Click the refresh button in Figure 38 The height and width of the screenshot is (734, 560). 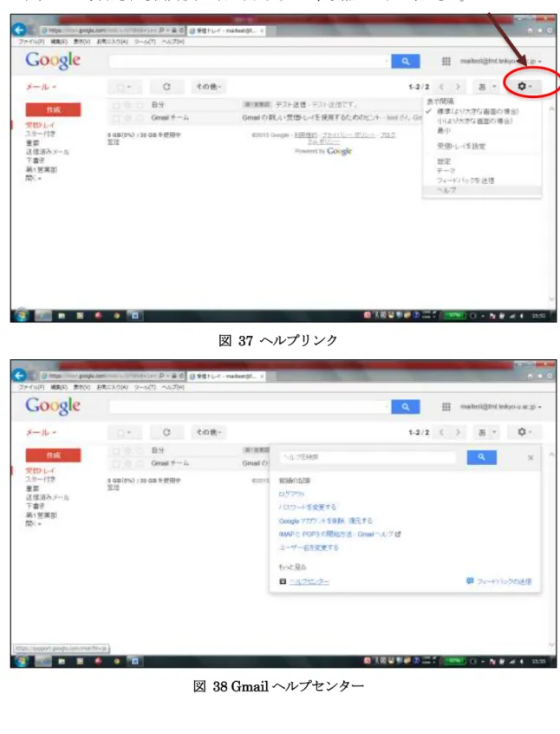point(166,432)
